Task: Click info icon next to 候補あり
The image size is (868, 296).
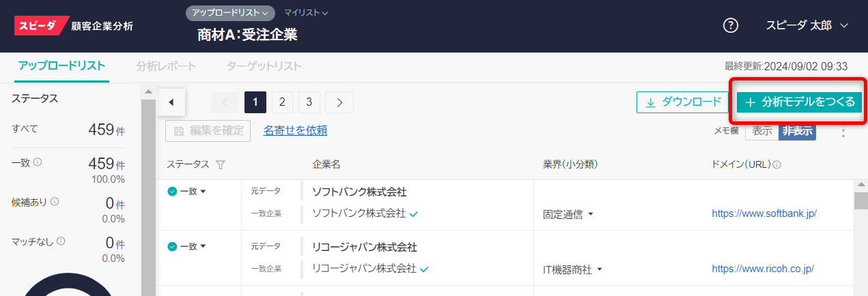Action: pyautogui.click(x=55, y=202)
